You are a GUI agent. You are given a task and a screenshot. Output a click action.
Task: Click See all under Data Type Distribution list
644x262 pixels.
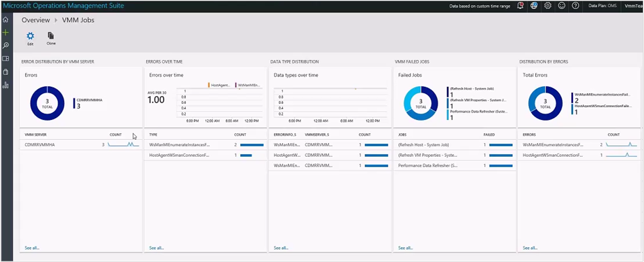tap(281, 247)
